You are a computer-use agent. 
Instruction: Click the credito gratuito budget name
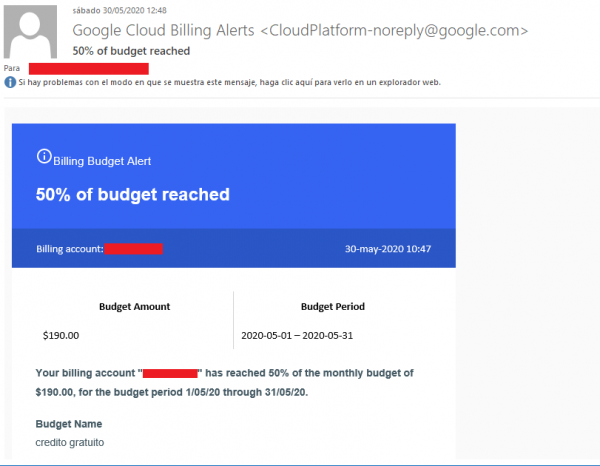pos(70,442)
